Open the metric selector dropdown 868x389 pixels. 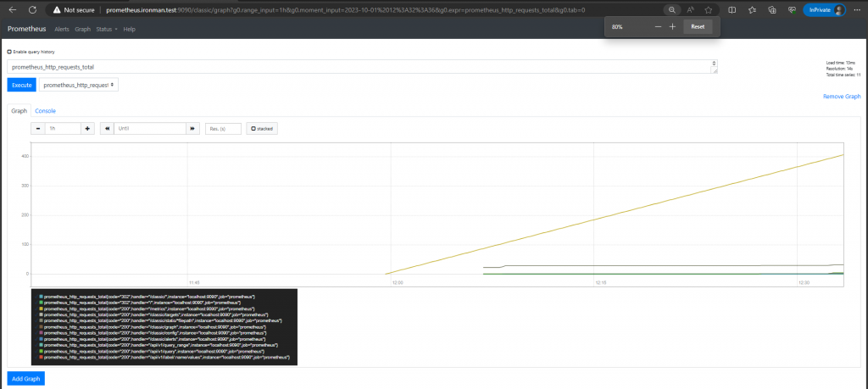(79, 85)
